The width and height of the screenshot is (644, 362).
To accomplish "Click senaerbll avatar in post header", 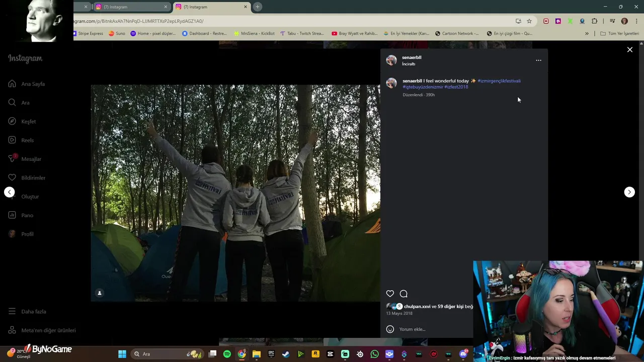I will pyautogui.click(x=391, y=60).
